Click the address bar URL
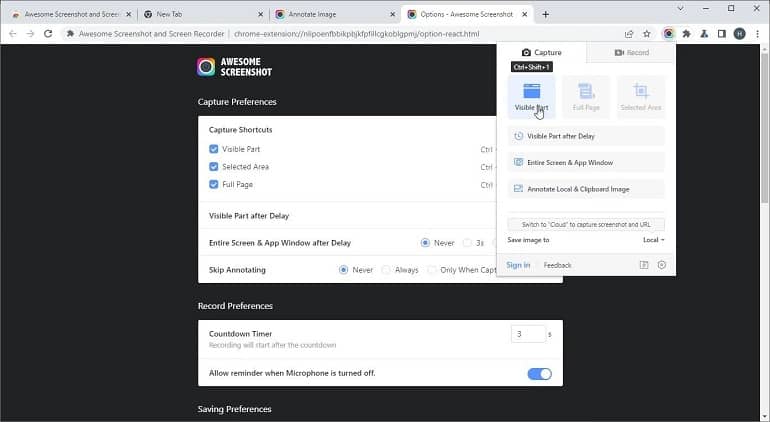770x422 pixels. click(x=357, y=34)
